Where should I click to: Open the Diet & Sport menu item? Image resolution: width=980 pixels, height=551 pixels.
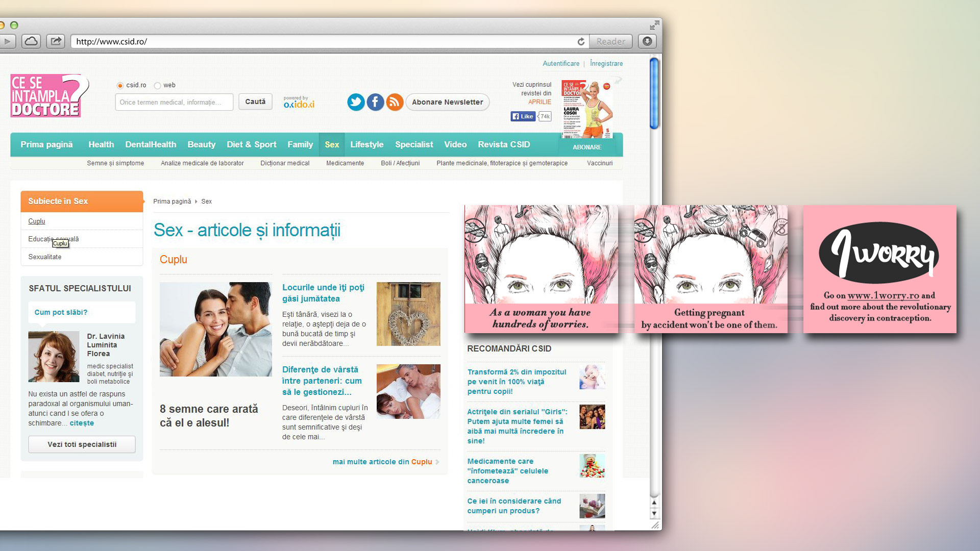[252, 144]
